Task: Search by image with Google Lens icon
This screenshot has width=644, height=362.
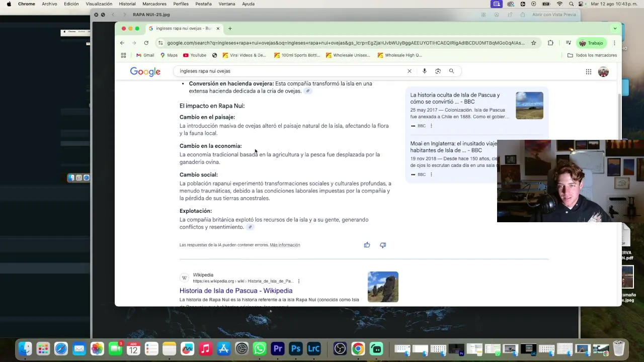Action: click(x=438, y=71)
